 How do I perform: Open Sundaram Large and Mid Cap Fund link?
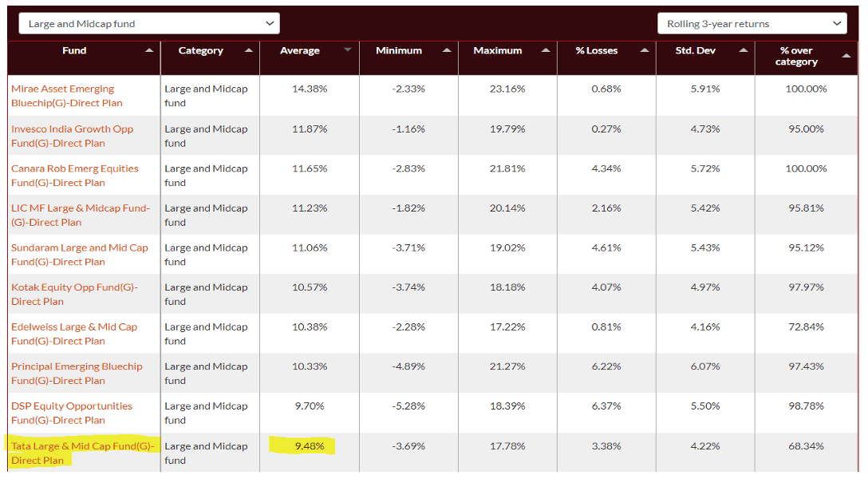[x=79, y=255]
